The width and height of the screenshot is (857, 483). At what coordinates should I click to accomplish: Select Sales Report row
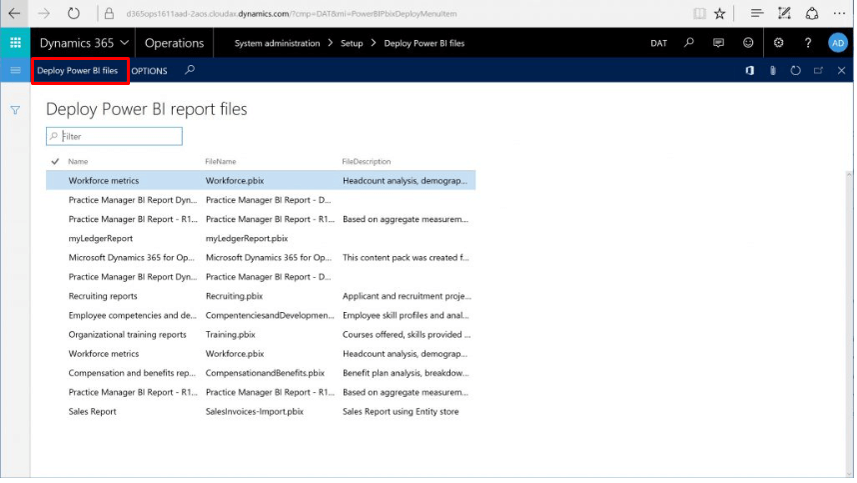pos(261,411)
